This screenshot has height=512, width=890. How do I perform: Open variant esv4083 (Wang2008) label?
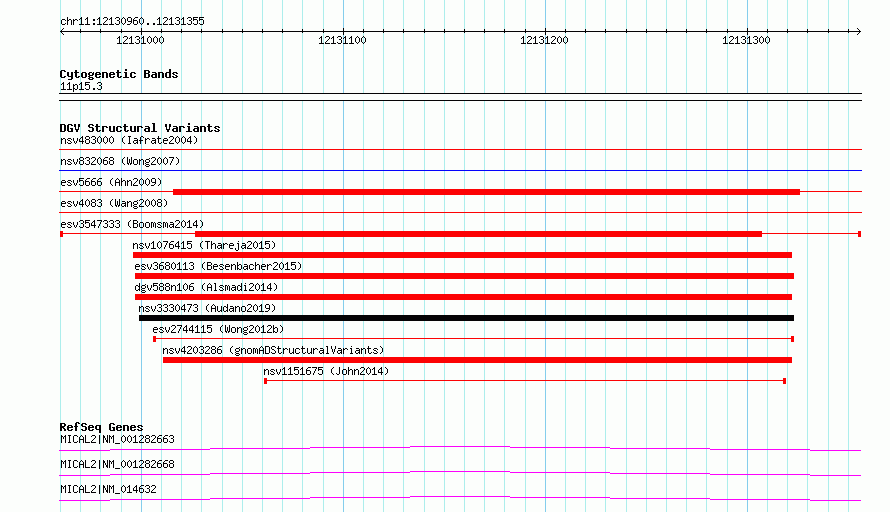pos(114,203)
